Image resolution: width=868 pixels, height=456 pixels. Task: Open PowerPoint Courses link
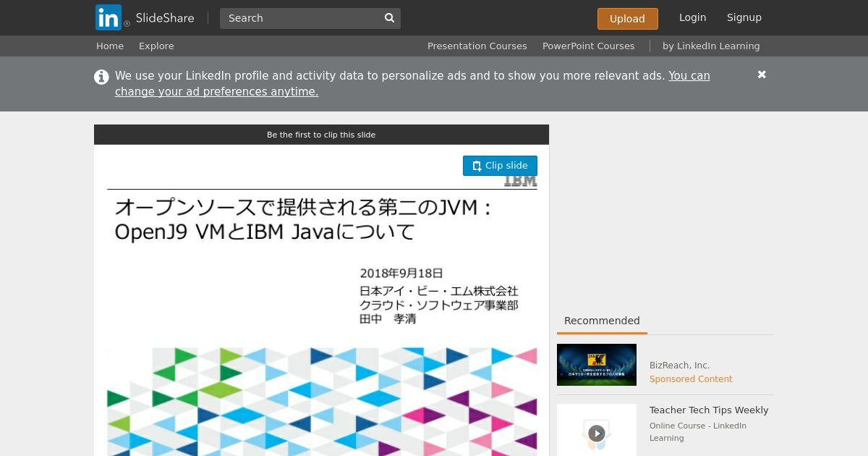tap(589, 46)
